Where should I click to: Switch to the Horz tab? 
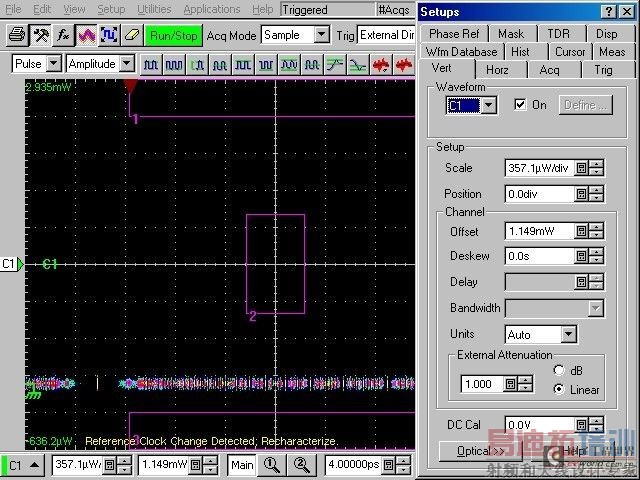coord(496,69)
